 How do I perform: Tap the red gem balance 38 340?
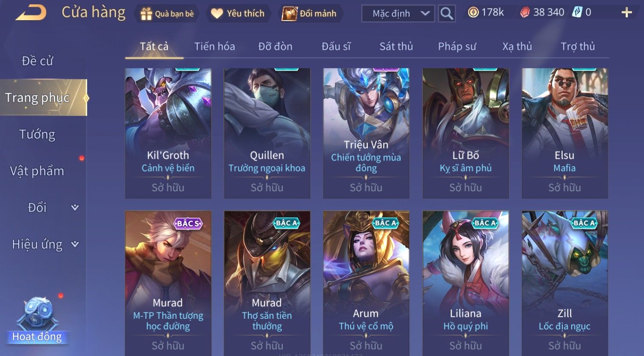click(x=542, y=12)
